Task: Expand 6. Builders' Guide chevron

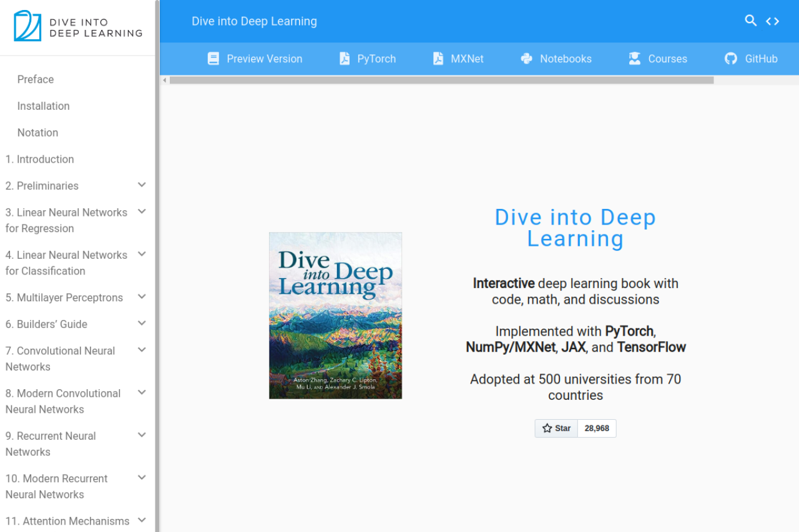Action: [142, 324]
